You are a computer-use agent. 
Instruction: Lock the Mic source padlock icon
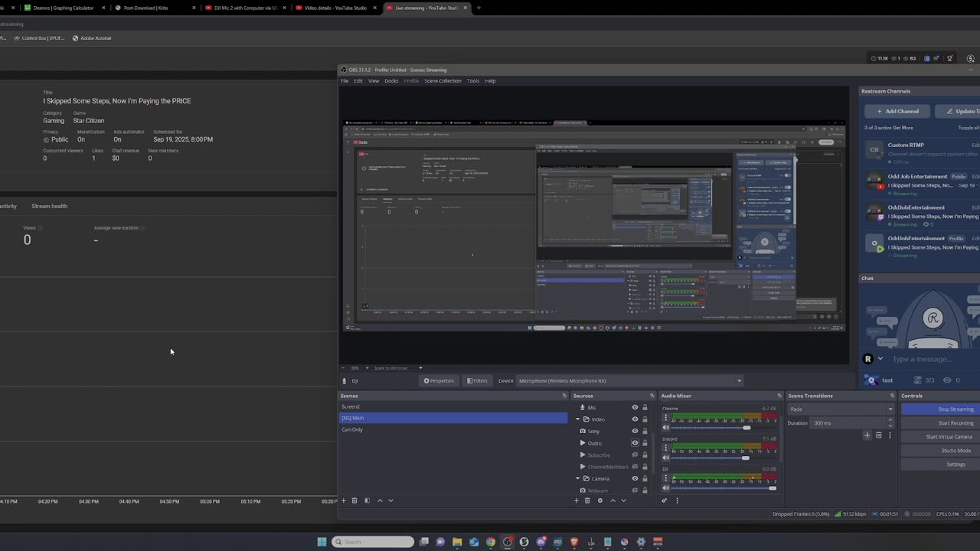point(645,408)
